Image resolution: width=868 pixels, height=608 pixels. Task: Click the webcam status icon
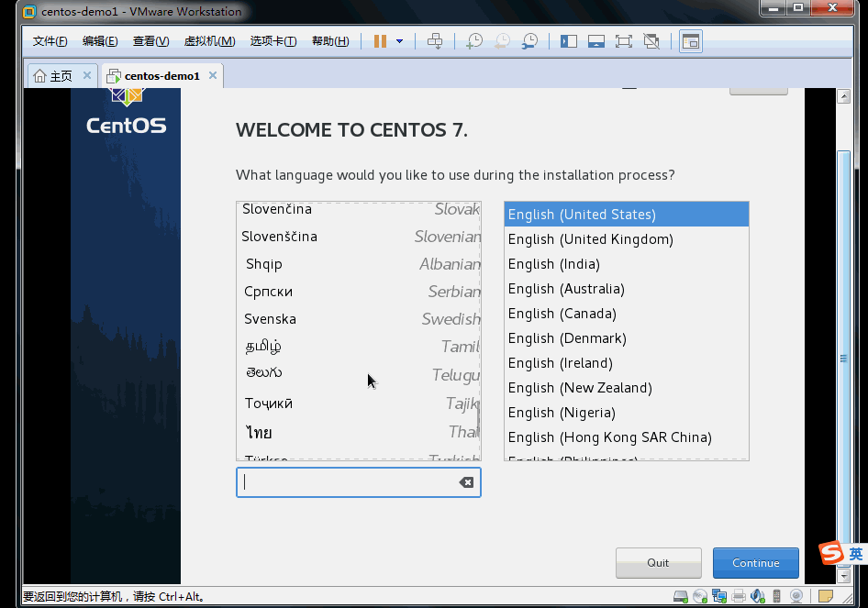pos(796,596)
